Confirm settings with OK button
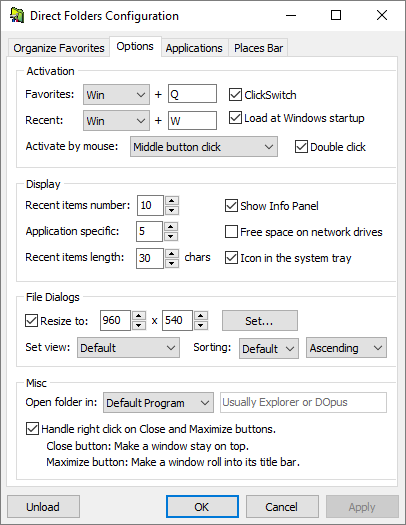406x525 pixels. 202,507
